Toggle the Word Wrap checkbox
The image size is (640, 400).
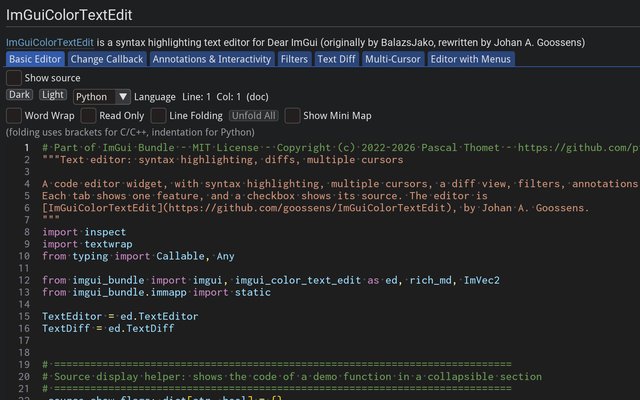[x=14, y=116]
